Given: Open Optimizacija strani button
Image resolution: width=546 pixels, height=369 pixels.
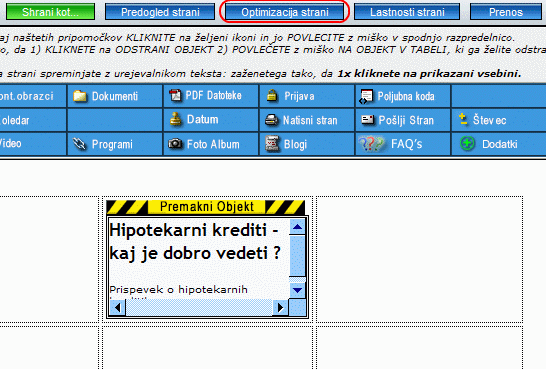Looking at the screenshot, I should (284, 12).
